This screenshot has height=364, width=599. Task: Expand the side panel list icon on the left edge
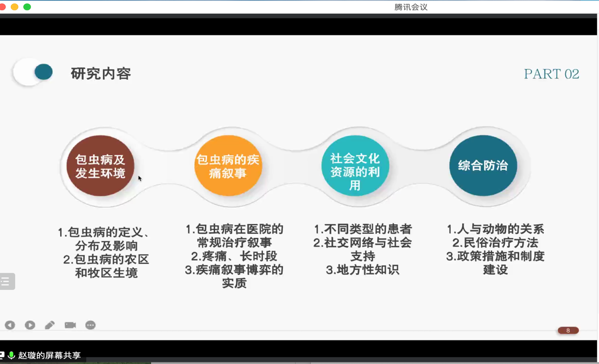point(7,281)
